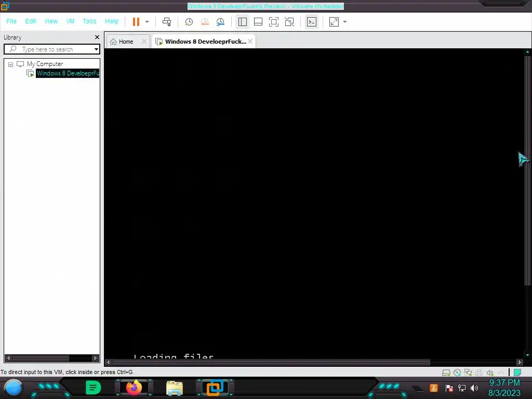This screenshot has height=399, width=532.
Task: Click the VM console scroll-right arrow
Action: point(520,362)
